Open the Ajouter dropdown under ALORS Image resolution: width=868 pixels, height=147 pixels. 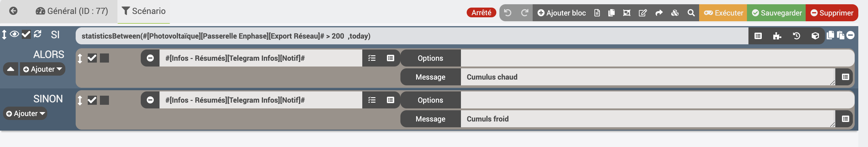point(42,69)
